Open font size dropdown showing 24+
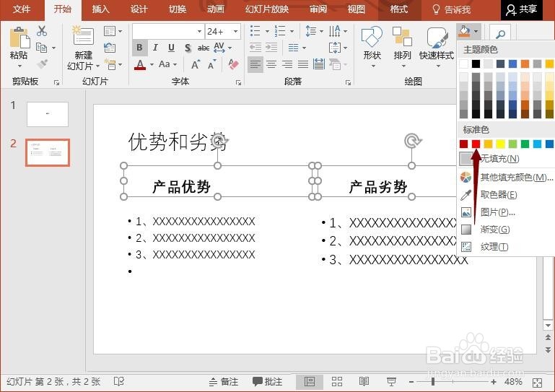 click(x=235, y=32)
